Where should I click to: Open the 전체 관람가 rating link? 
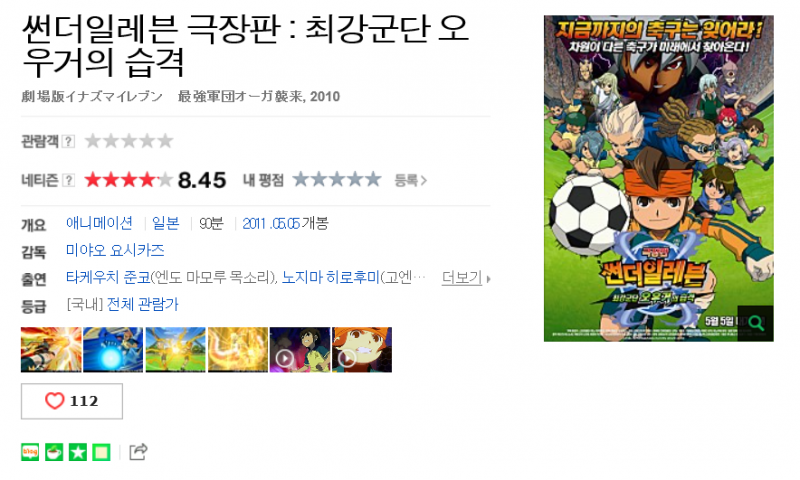tap(142, 305)
